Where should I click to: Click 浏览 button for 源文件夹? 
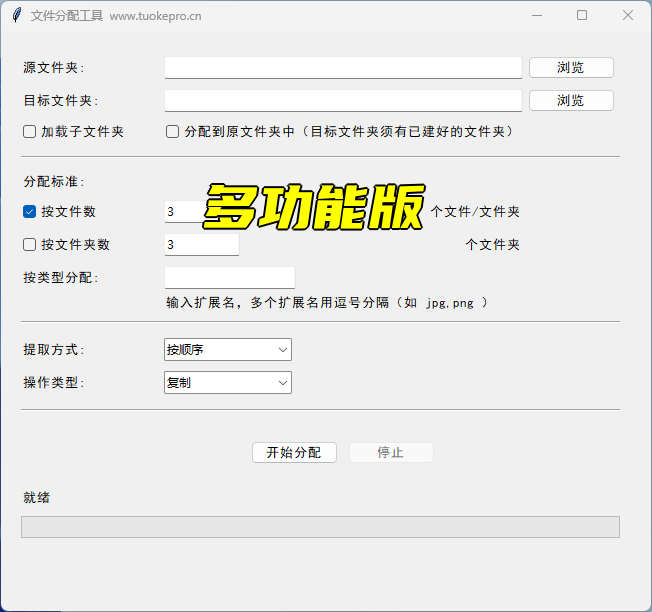click(x=571, y=68)
